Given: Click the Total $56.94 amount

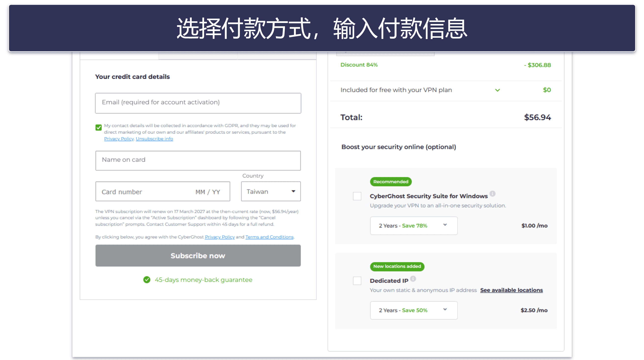Looking at the screenshot, I should pyautogui.click(x=537, y=117).
